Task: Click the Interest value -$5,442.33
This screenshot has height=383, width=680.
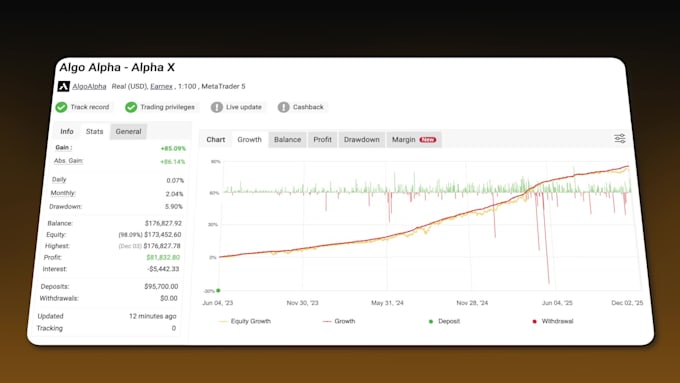Action: [x=163, y=269]
